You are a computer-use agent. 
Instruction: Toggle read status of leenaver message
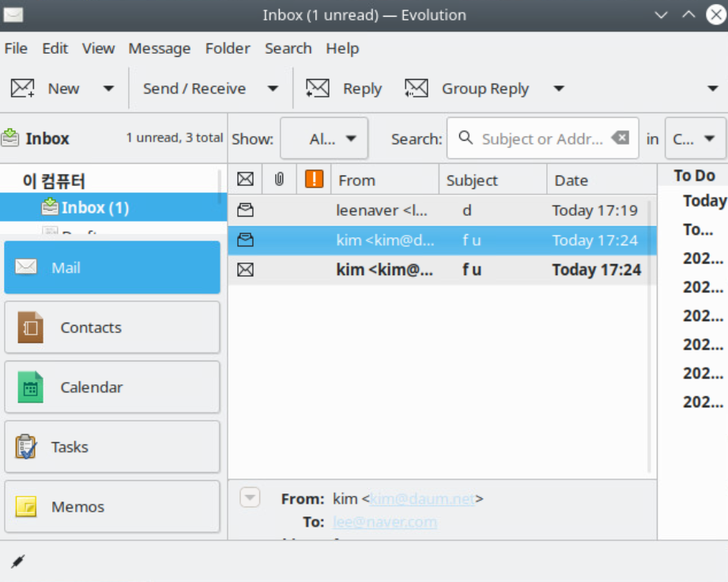pos(245,210)
